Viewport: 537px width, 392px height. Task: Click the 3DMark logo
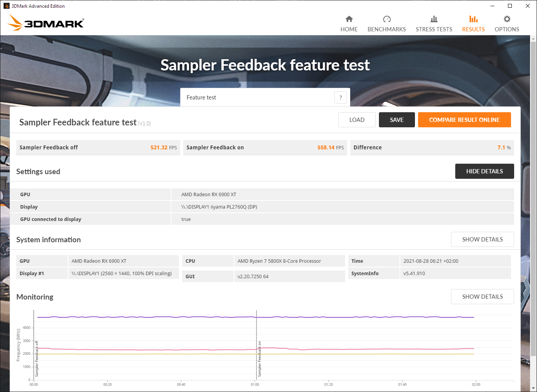pos(46,23)
